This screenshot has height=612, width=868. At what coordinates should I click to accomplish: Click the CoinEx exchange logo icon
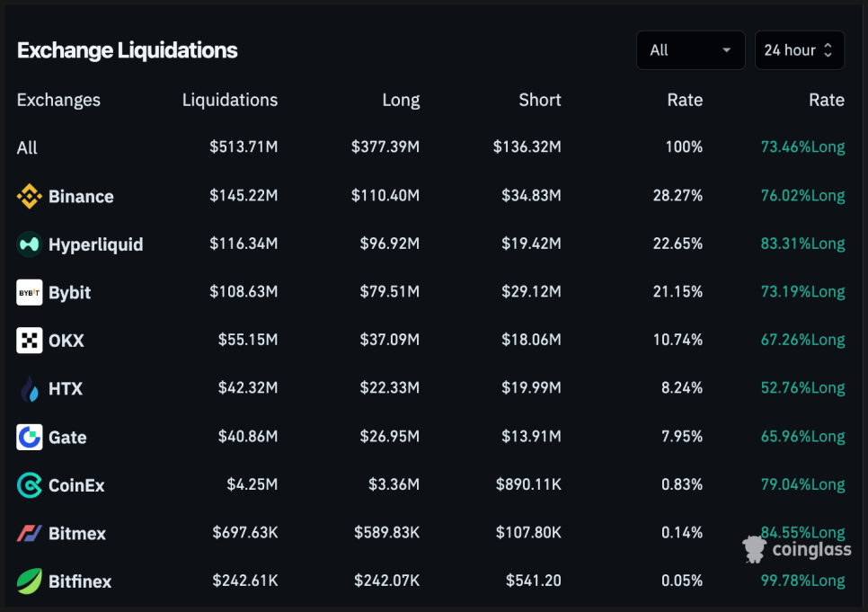pos(30,485)
